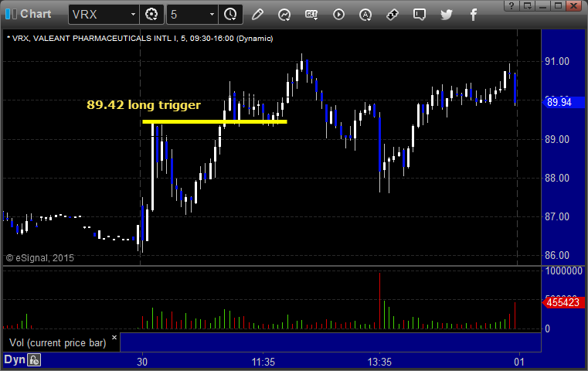Click the 89.94 current price marker
The height and width of the screenshot is (371, 588).
coord(563,102)
